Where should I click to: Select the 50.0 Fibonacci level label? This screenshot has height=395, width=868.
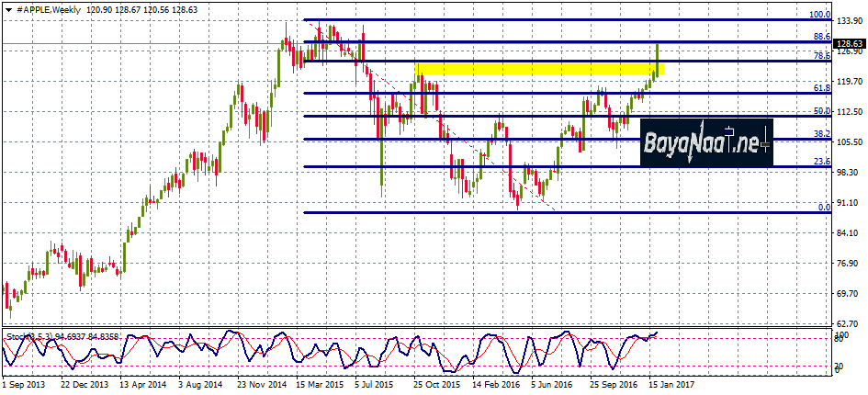coord(821,110)
